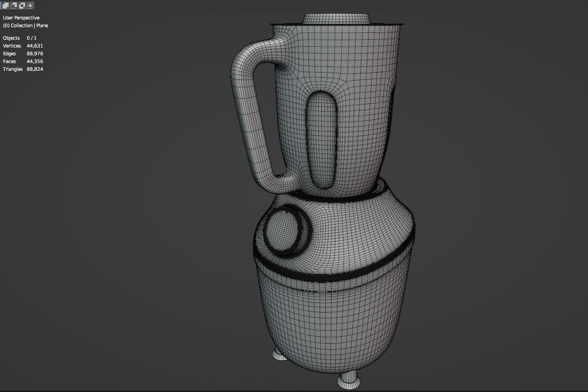
Task: Select the Intersect selection mode icon
Action: pyautogui.click(x=30, y=6)
